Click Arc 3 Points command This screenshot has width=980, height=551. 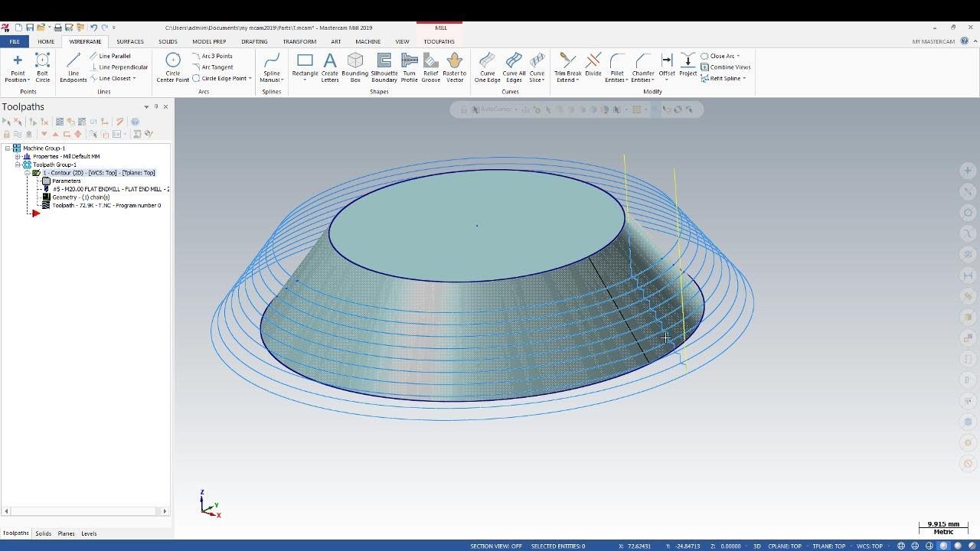tap(212, 56)
